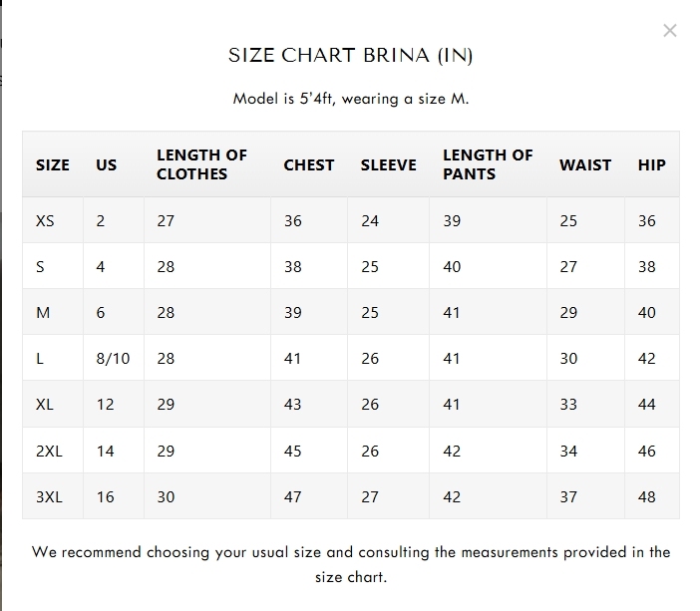Image resolution: width=700 pixels, height=611 pixels.
Task: Select the L size row label
Action: pyautogui.click(x=40, y=359)
